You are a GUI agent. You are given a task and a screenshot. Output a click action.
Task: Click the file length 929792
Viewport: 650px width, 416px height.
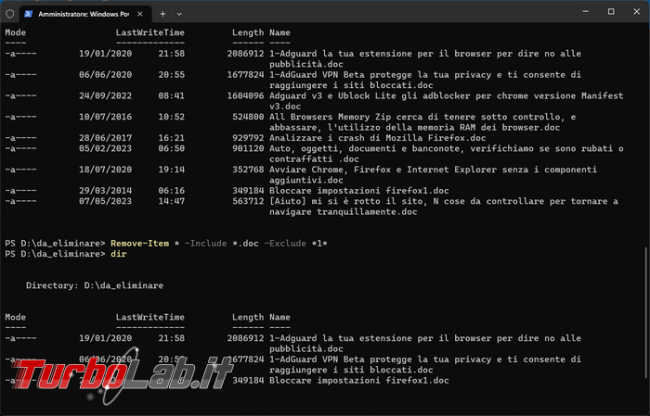(248, 138)
